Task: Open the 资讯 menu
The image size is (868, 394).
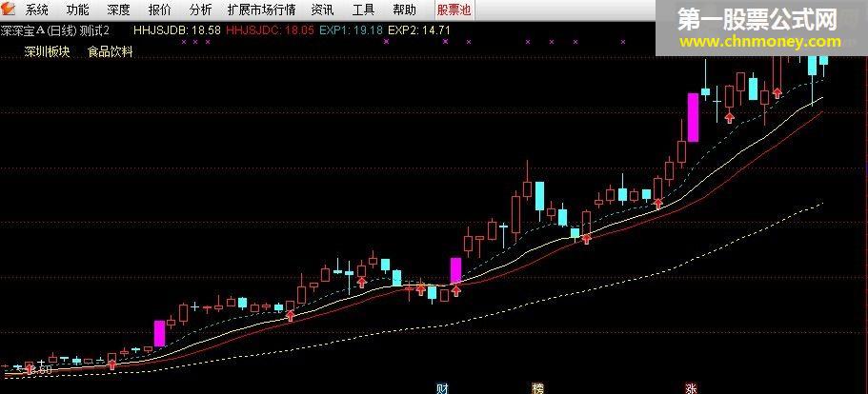Action: coord(322,10)
